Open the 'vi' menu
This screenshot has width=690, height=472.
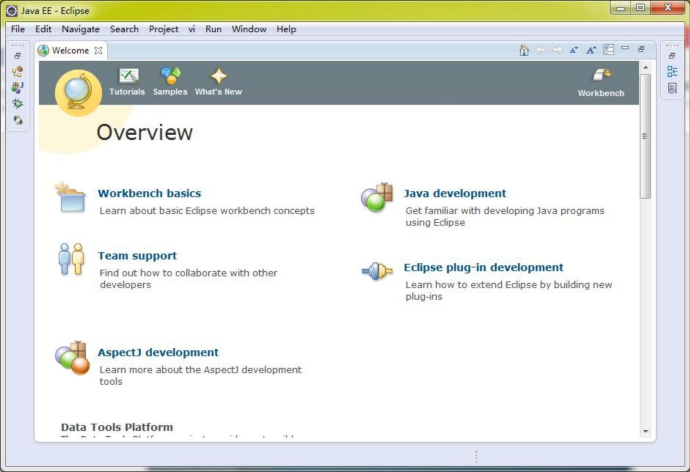click(x=192, y=29)
